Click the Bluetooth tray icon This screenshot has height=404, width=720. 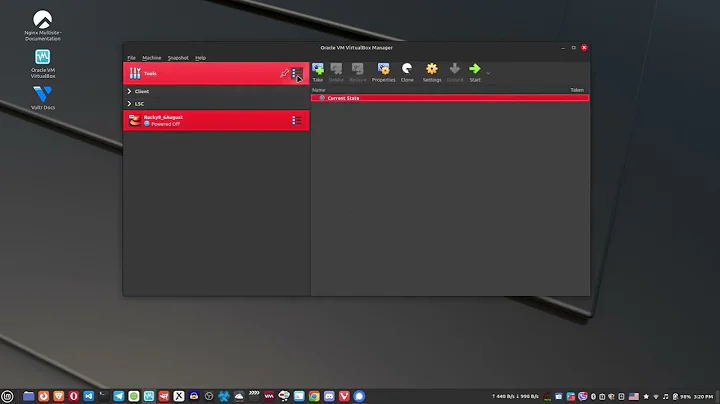pos(593,396)
